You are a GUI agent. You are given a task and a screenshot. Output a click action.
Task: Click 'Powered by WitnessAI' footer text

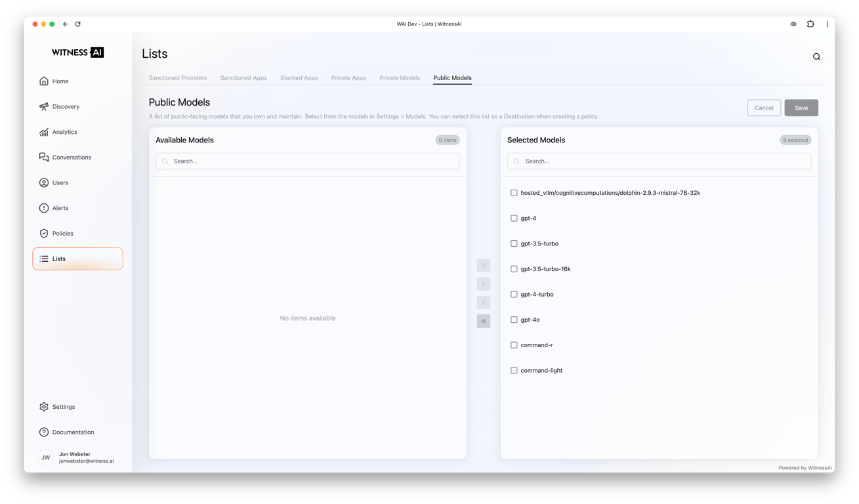805,468
